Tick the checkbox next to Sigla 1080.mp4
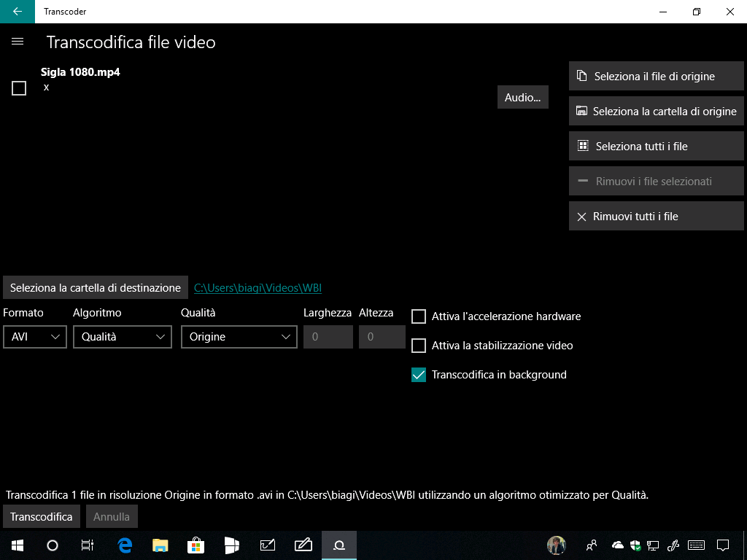This screenshot has height=560, width=747. (x=19, y=88)
